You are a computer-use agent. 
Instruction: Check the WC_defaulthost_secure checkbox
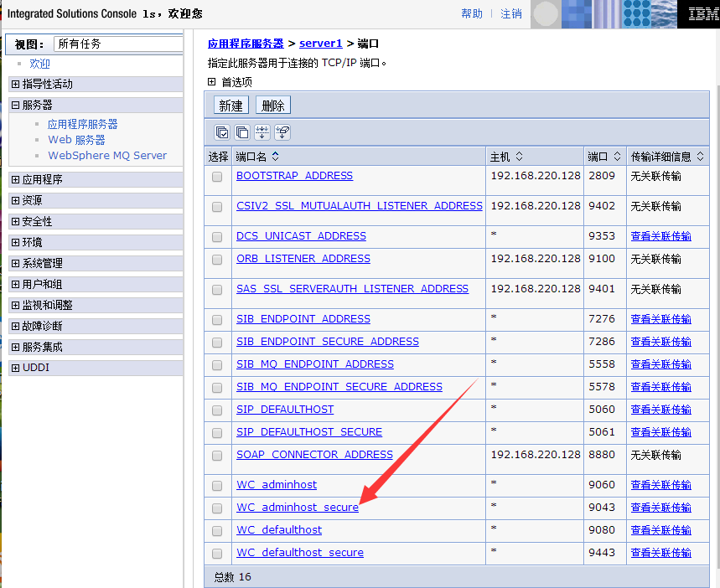tap(217, 554)
